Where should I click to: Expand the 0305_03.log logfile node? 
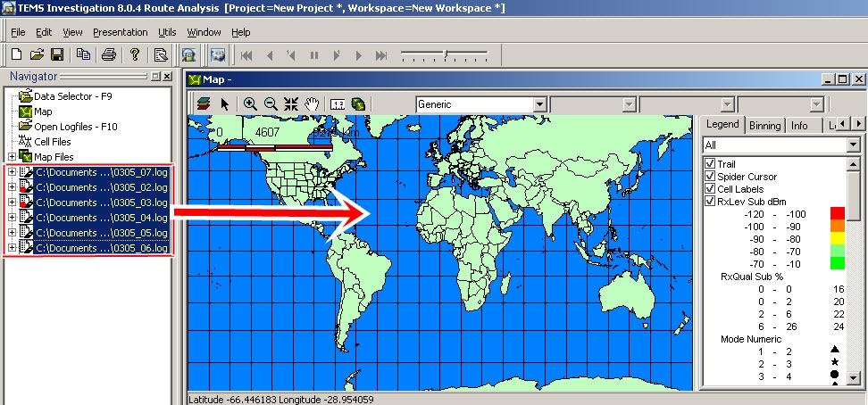coord(13,202)
